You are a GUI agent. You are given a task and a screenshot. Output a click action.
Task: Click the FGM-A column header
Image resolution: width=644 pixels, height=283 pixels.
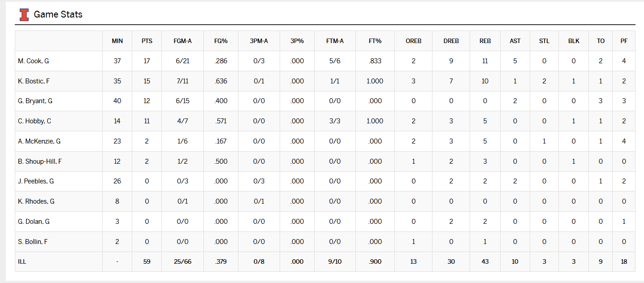[182, 41]
